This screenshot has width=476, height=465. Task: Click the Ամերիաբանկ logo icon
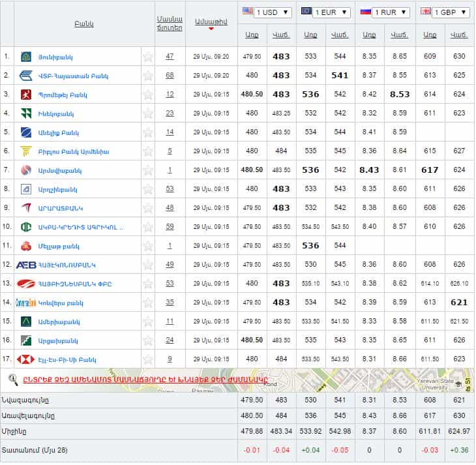coord(25,321)
